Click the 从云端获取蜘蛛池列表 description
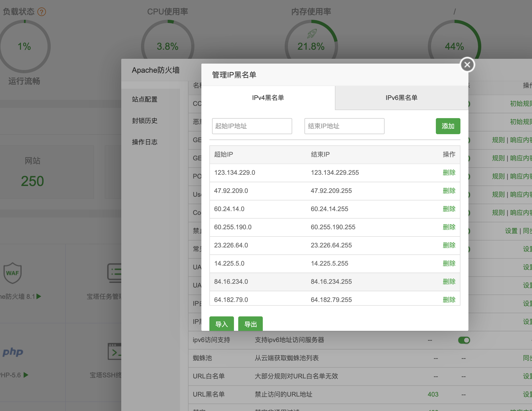Screen dimensions: 532x411 (287, 358)
